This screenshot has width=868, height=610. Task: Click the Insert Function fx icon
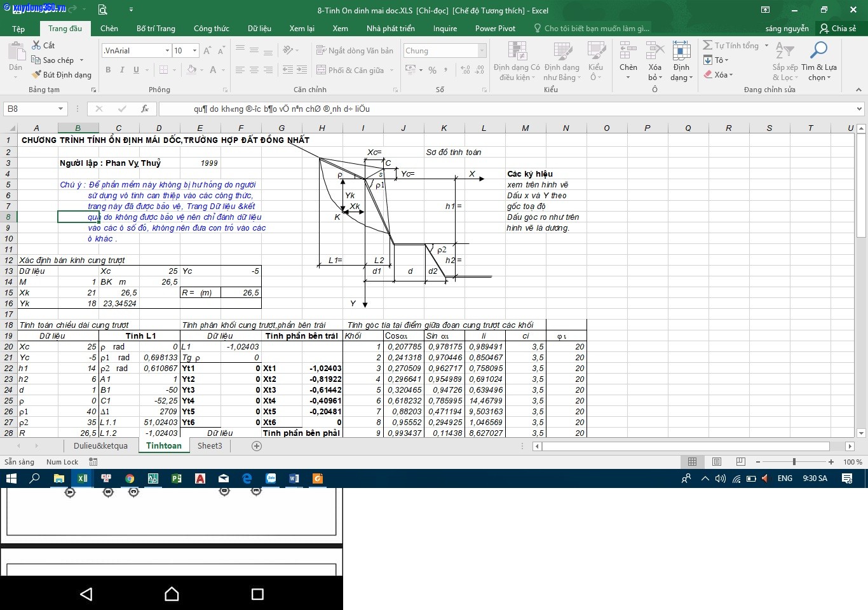145,109
